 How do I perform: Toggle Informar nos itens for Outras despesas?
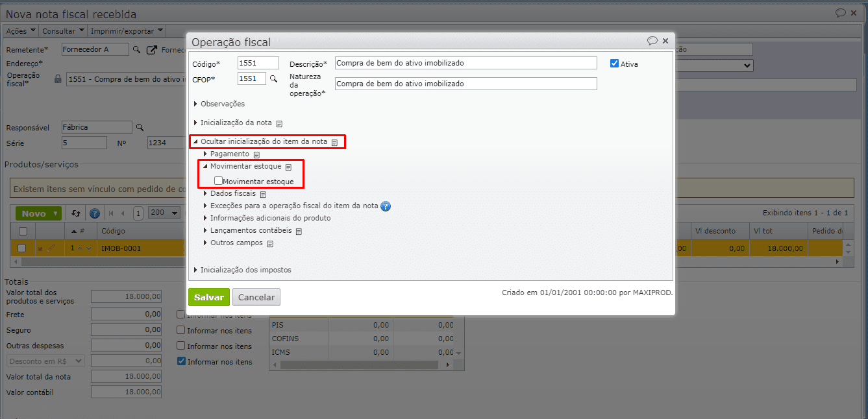tap(181, 346)
